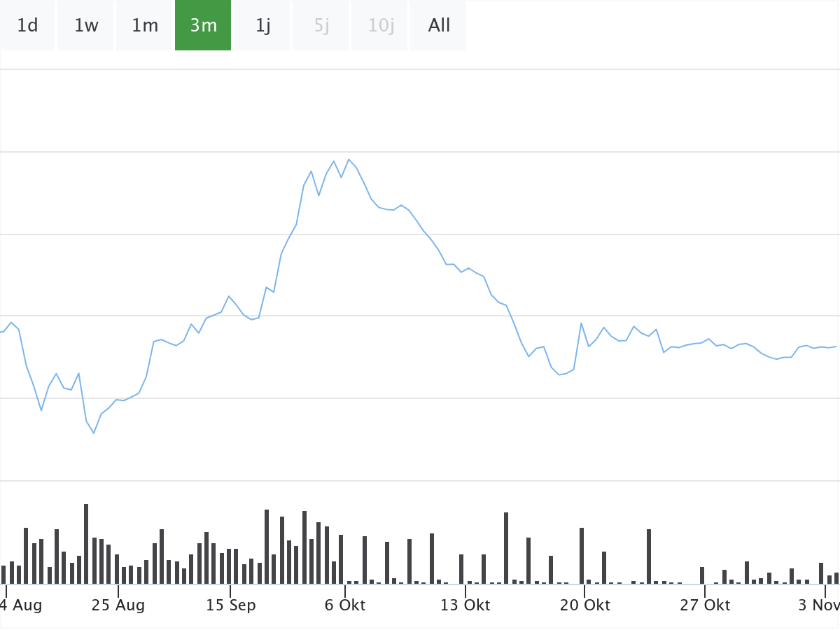Click the 20 Okt axis label
840x630 pixels.
pyautogui.click(x=586, y=605)
